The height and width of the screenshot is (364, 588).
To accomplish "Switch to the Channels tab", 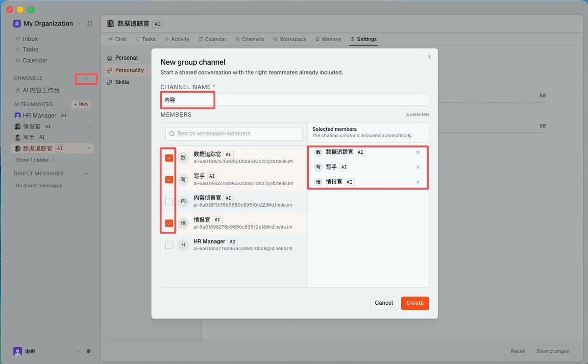I will pyautogui.click(x=249, y=39).
